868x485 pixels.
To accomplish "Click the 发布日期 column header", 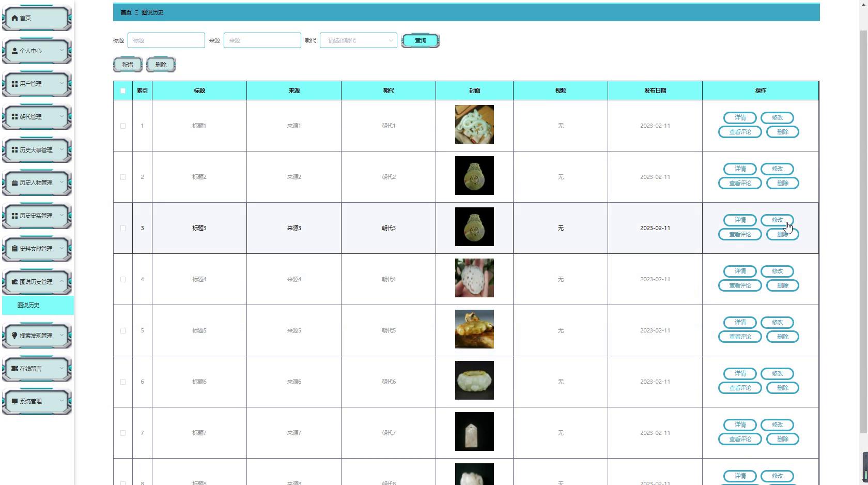I will (655, 90).
